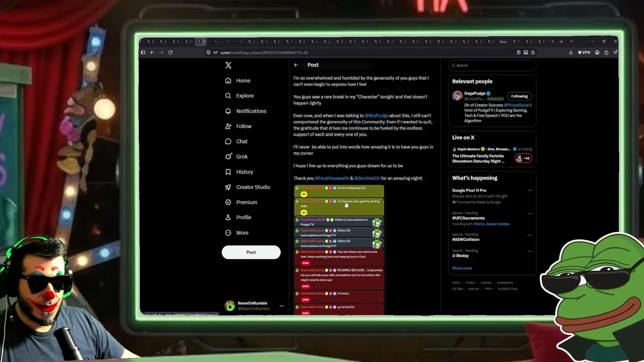Click the History clock icon
The width and height of the screenshot is (644, 362).
pos(228,172)
